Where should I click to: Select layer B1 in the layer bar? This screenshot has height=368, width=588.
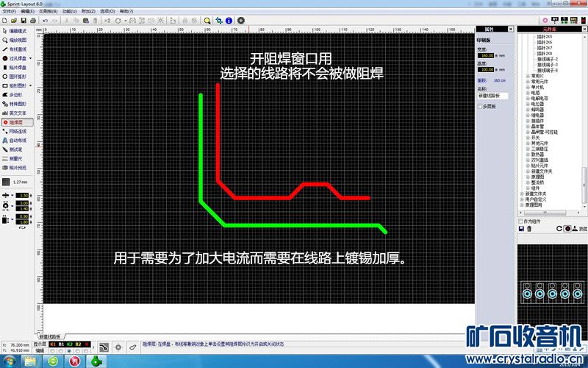point(61,344)
